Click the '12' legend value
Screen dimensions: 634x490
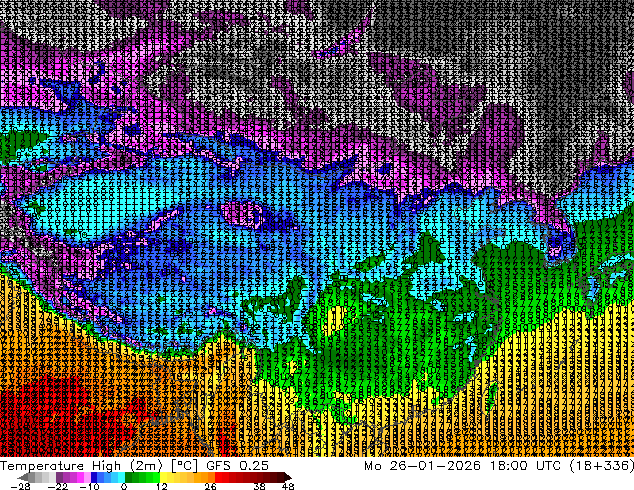162,486
